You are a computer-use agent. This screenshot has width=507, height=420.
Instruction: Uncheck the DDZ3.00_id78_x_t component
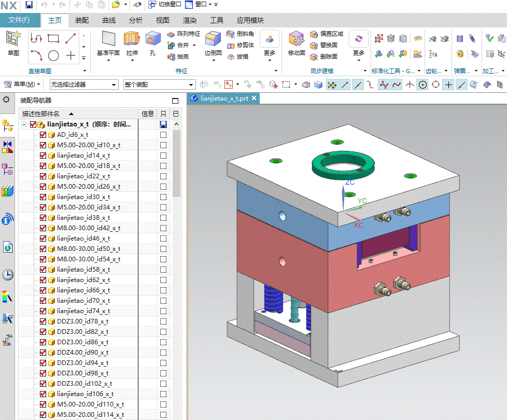coord(43,321)
